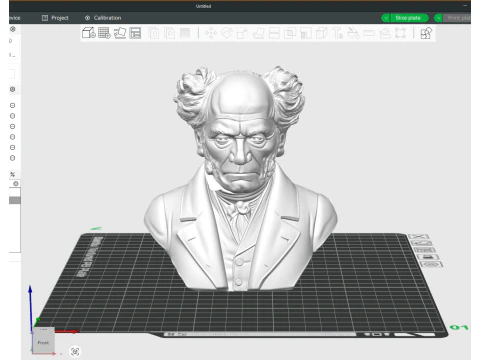
Task: Click the Add model cube icon
Action: pyautogui.click(x=89, y=33)
